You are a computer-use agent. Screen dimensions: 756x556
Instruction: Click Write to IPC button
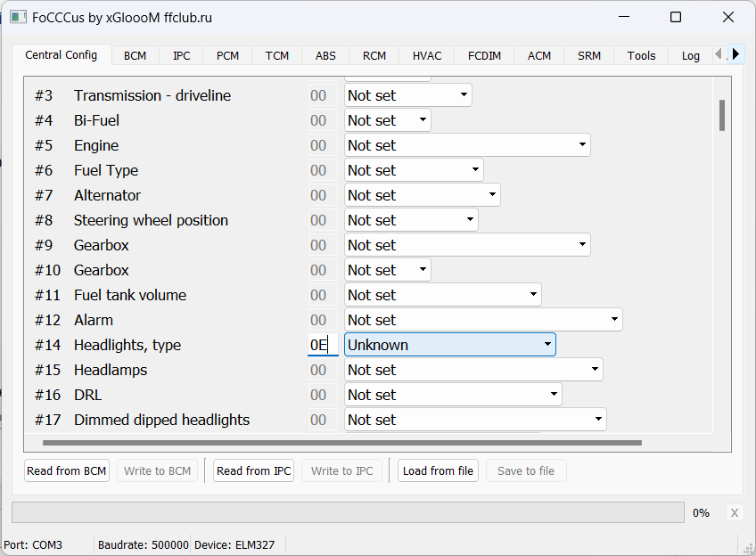[341, 470]
